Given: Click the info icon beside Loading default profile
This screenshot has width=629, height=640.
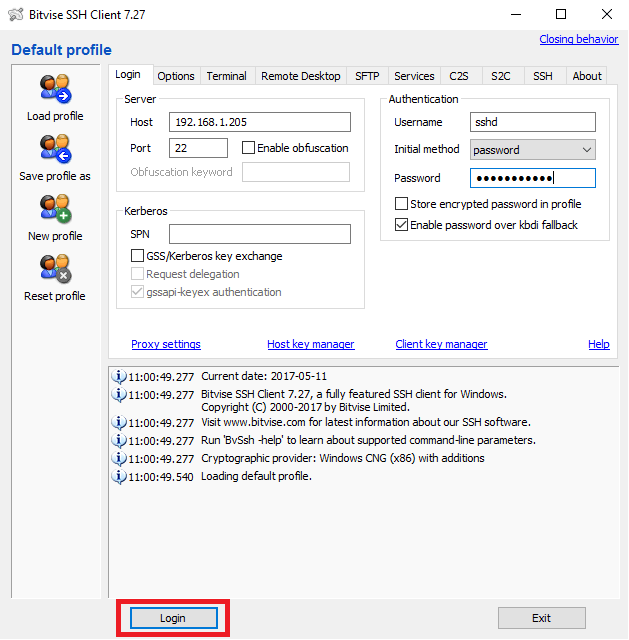Looking at the screenshot, I should click(x=119, y=476).
